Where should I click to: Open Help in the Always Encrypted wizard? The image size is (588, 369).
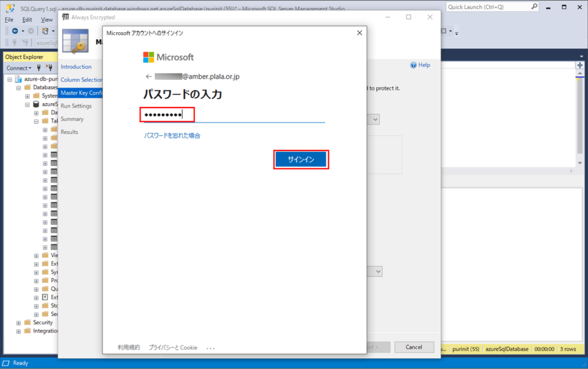pos(420,65)
